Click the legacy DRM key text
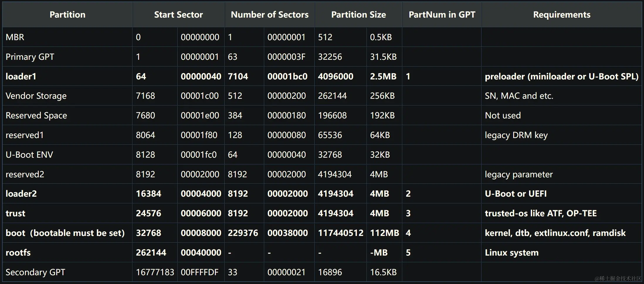Viewport: 644px width, 284px height. [x=516, y=135]
